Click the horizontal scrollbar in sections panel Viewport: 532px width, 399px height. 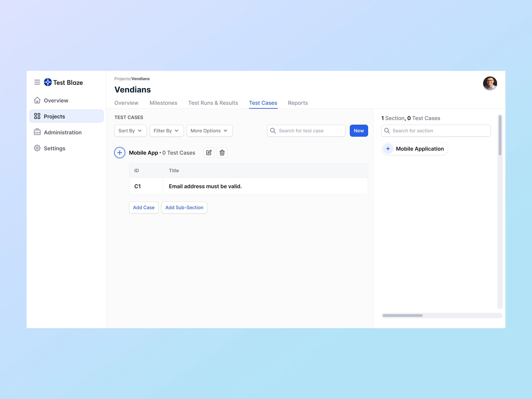[x=403, y=316]
